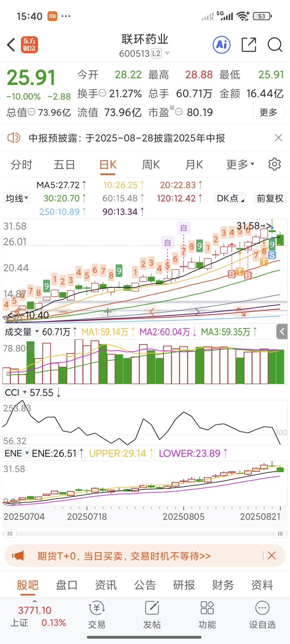Open the 均线 indicator dropdown
Image resolution: width=290 pixels, height=644 pixels.
(x=17, y=198)
